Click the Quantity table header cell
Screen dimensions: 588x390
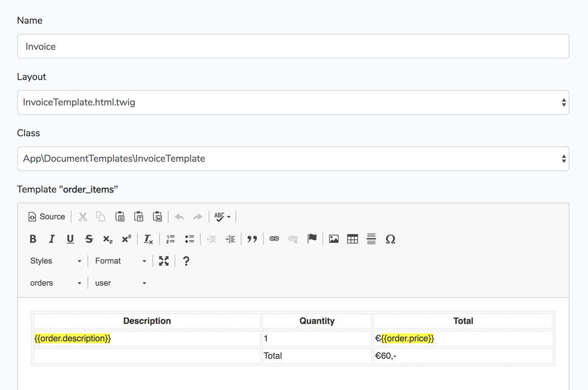coord(317,321)
